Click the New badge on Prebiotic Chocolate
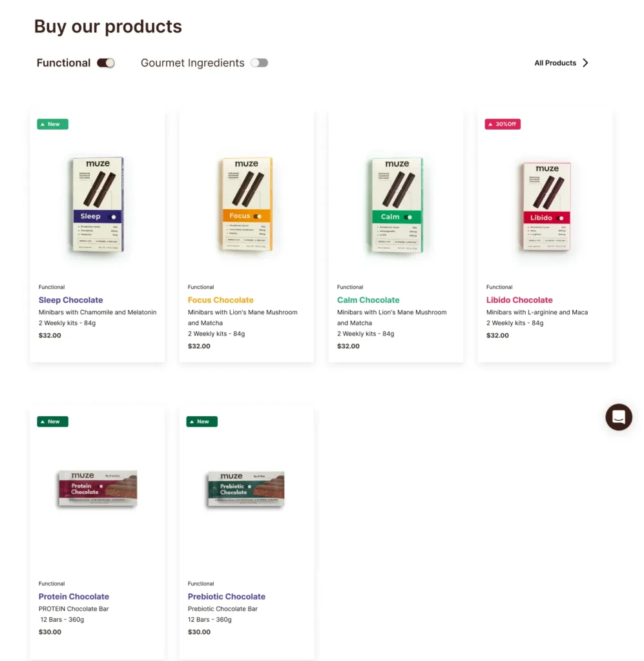644x661 pixels. coord(202,422)
